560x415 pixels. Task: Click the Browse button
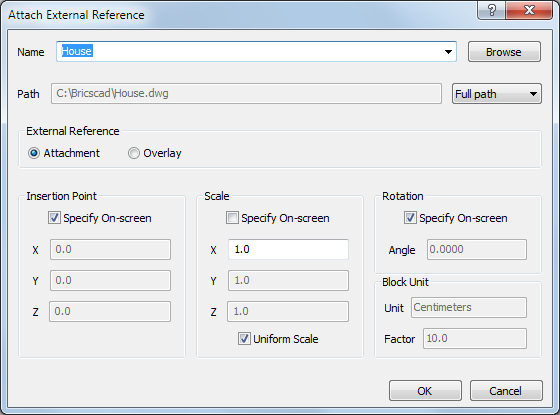tap(504, 52)
